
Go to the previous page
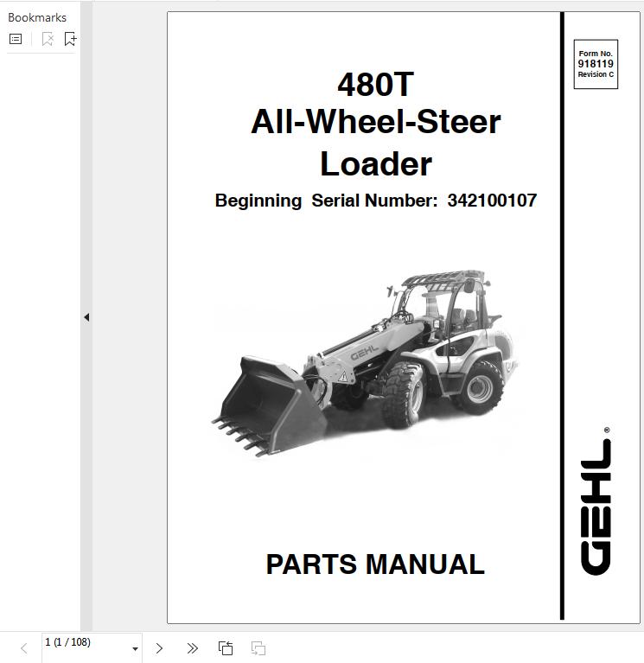coord(24,648)
